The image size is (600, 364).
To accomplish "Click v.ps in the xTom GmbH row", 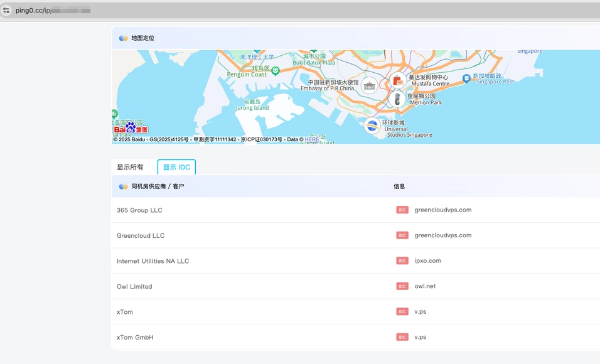I will point(420,337).
